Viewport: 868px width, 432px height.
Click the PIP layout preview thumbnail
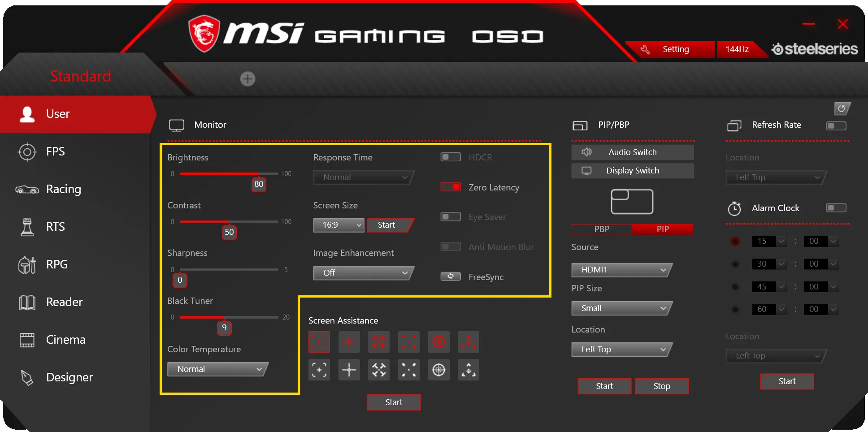[632, 202]
